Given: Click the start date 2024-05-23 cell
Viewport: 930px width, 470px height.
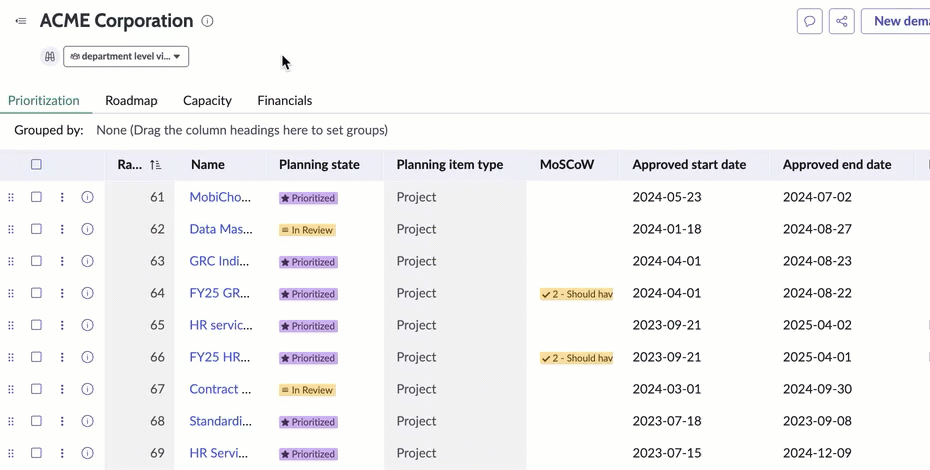Looking at the screenshot, I should (667, 197).
